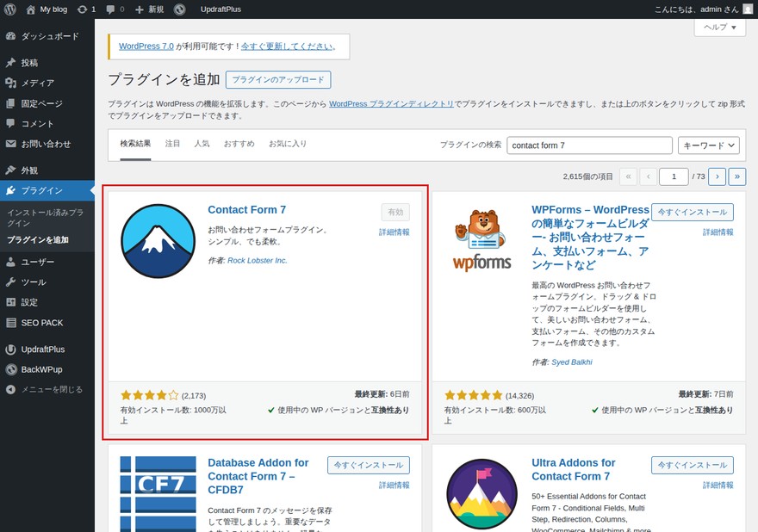Open 詳細情報 for Database Addon CFDB7

tap(394, 486)
